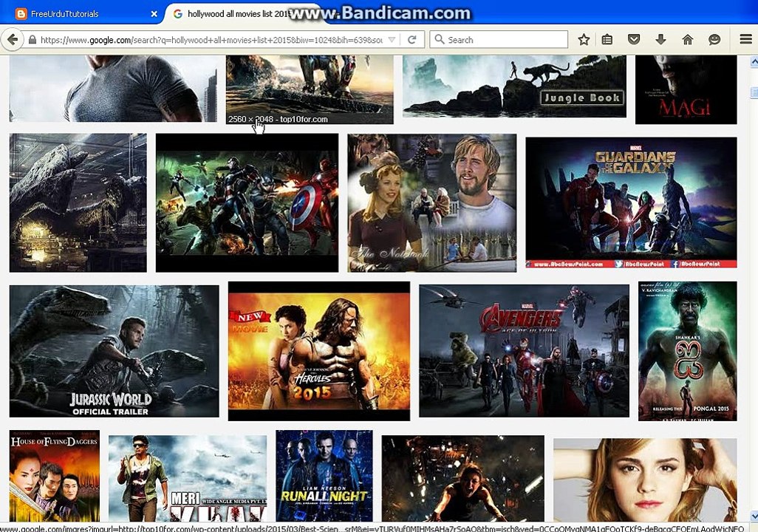
Task: Open the MERI movie poster thumbnail
Action: (188, 478)
